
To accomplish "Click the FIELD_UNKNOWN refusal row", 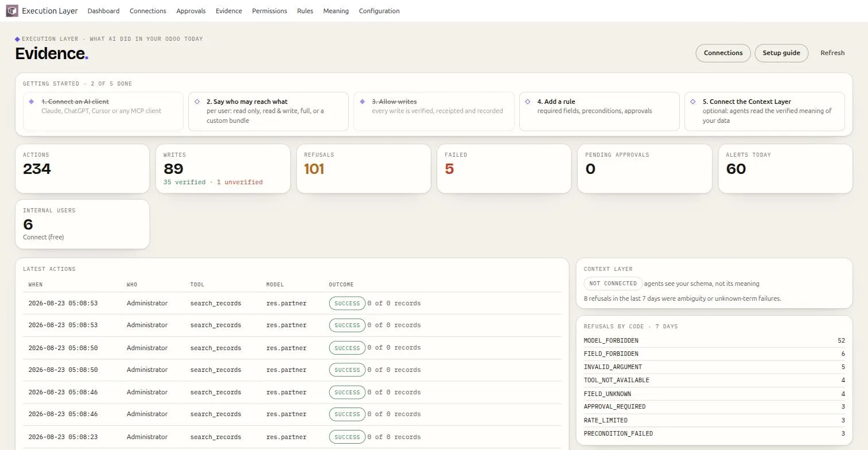I will pos(714,394).
